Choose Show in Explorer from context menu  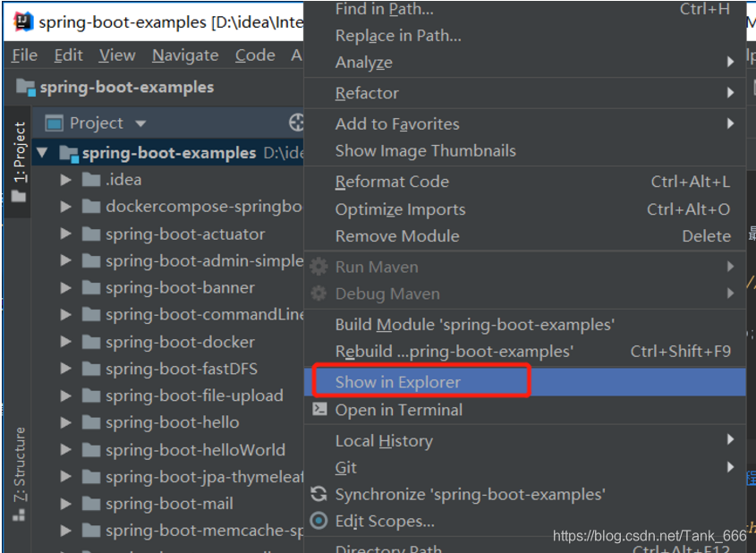[x=525, y=382]
